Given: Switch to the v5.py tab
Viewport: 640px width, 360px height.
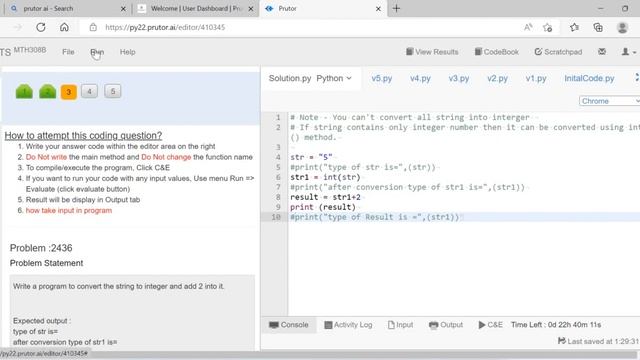Looking at the screenshot, I should [382, 78].
